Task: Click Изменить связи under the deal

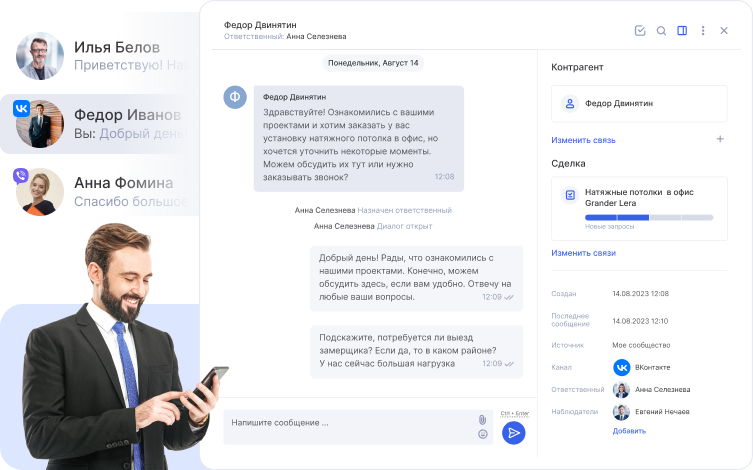Action: [x=583, y=253]
